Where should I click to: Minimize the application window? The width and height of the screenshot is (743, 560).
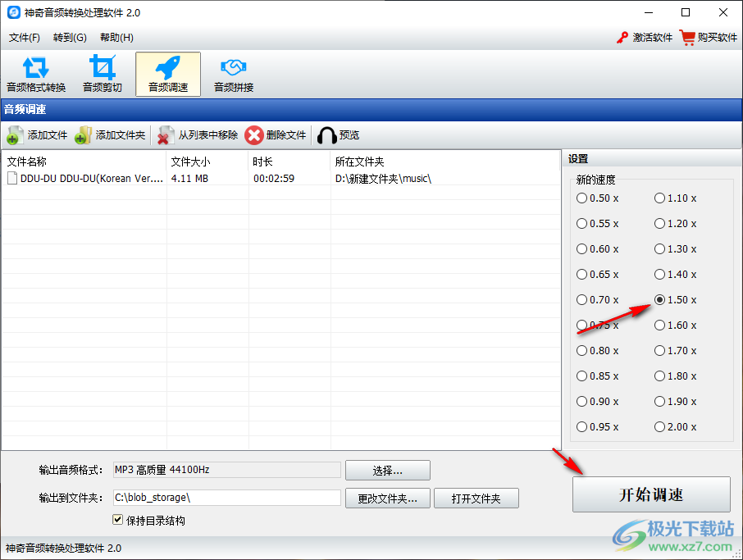[x=649, y=12]
